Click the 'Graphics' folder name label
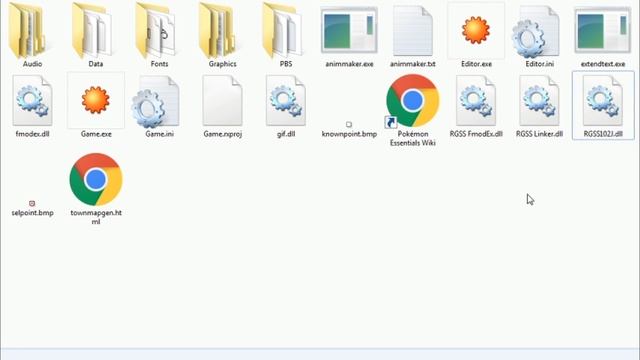This screenshot has height=360, width=640. pyautogui.click(x=222, y=64)
